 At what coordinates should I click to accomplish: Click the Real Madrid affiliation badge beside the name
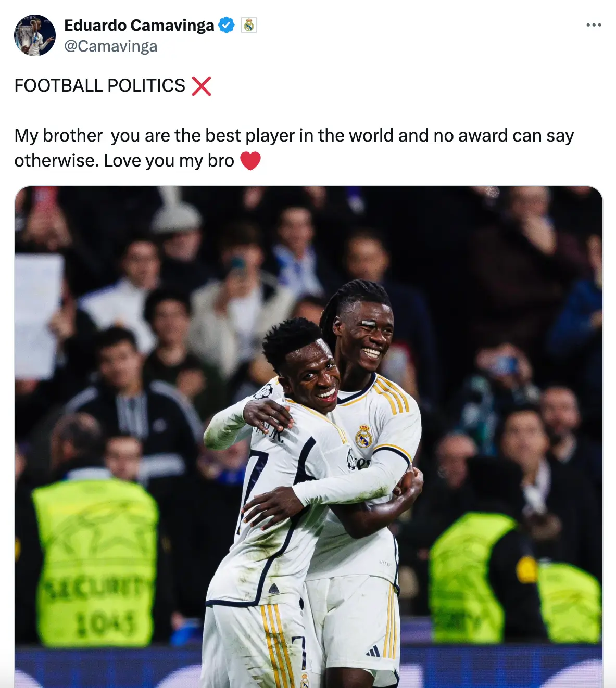click(x=249, y=25)
